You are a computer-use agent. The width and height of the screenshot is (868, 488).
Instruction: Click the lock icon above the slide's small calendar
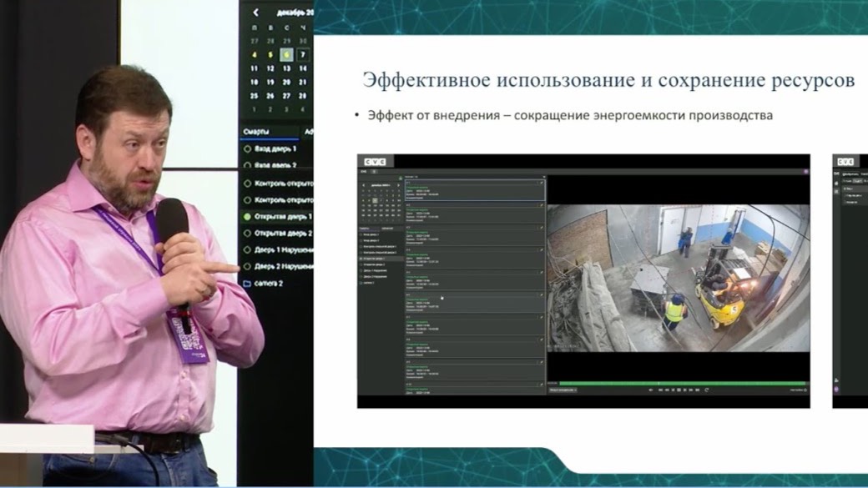[401, 179]
